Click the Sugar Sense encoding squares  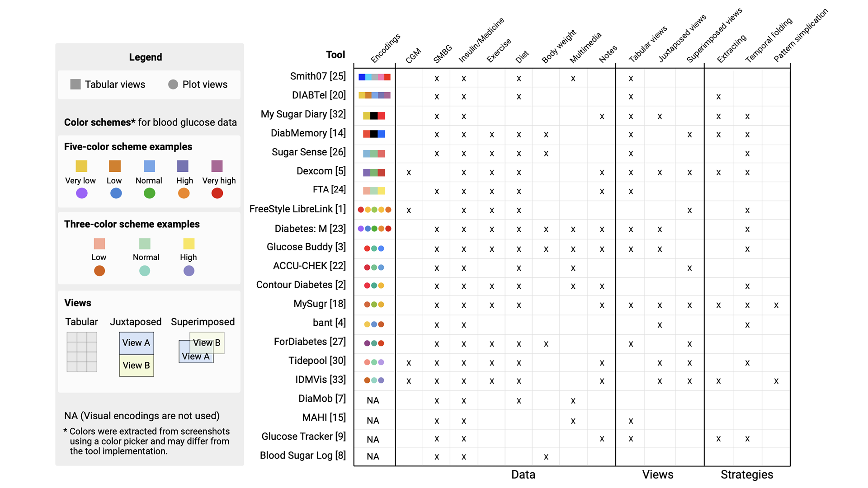click(x=374, y=154)
